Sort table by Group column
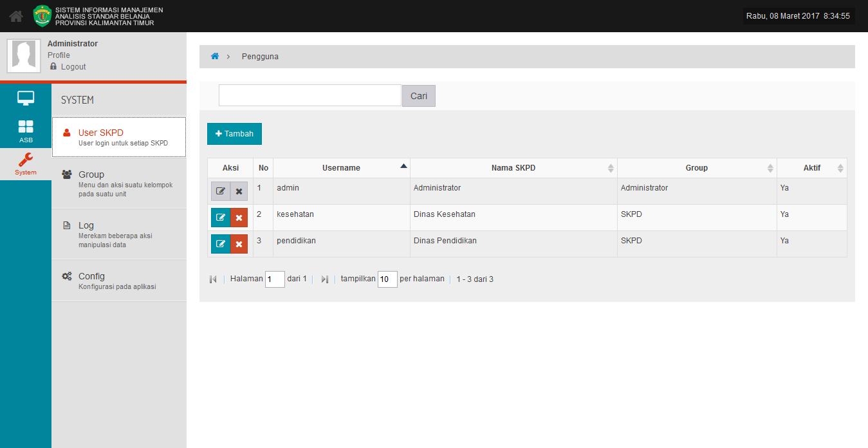The image size is (868, 448). 696,168
